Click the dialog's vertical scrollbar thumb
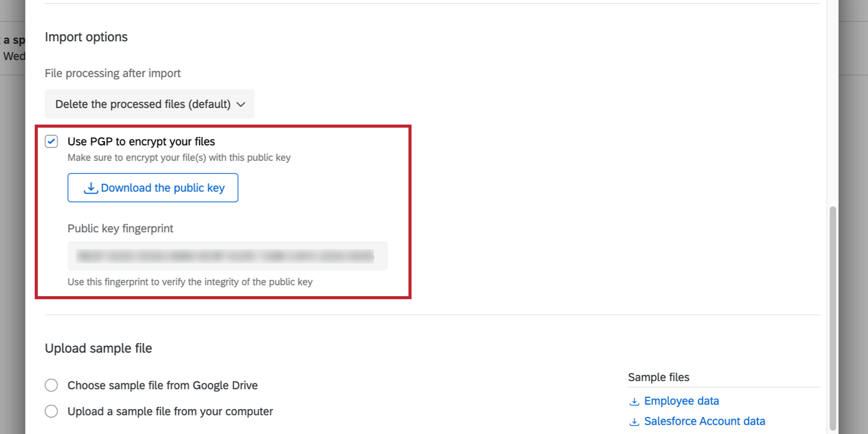This screenshot has height=434, width=868. coord(833,319)
